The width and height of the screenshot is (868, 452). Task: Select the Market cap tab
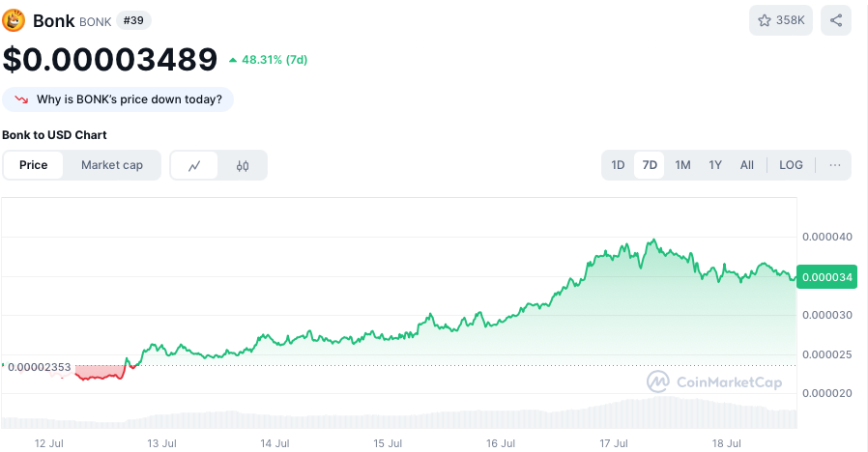click(112, 165)
